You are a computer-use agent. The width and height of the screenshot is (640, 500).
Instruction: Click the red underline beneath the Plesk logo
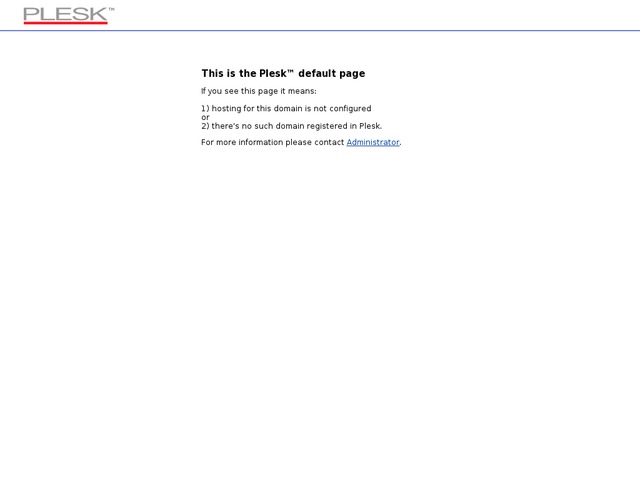(65, 22)
